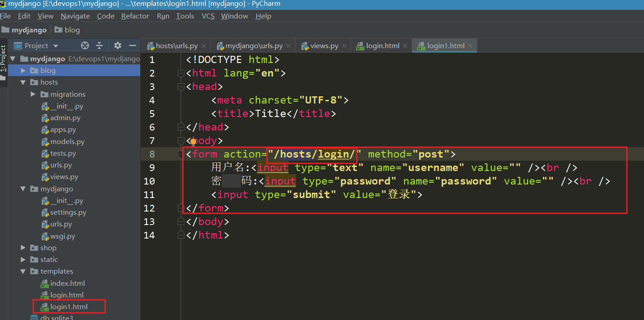Expand the shop folder arrow
This screenshot has width=644, height=320.
23,248
